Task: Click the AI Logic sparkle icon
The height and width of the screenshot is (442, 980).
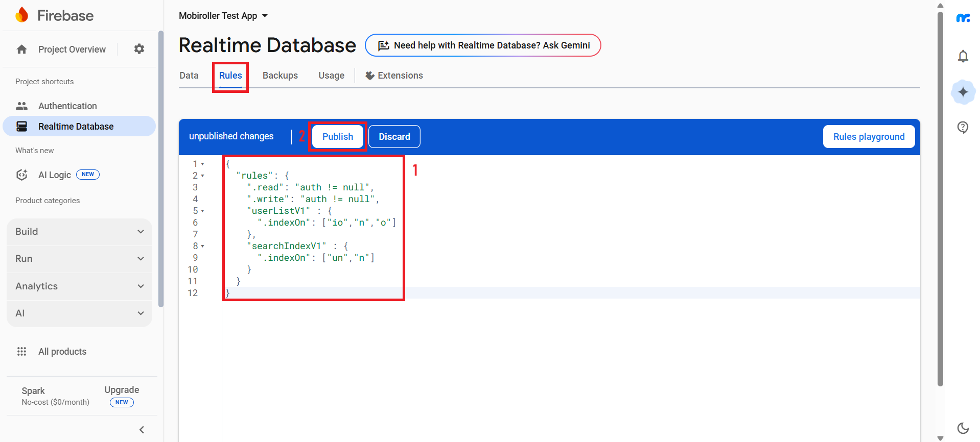Action: tap(21, 175)
